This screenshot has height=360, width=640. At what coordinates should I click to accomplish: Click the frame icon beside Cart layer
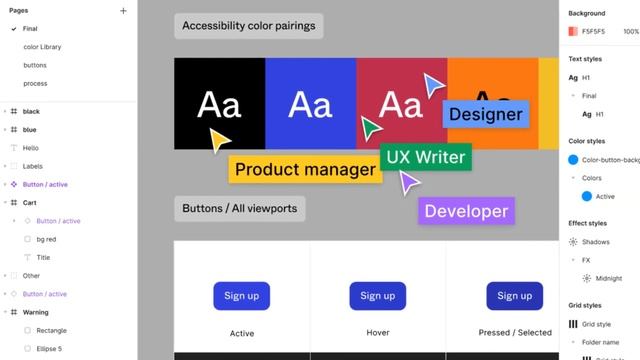coord(14,202)
